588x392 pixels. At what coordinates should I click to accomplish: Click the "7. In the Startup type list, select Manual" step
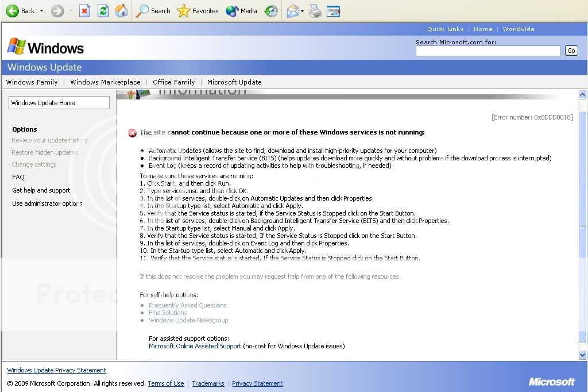coord(218,228)
